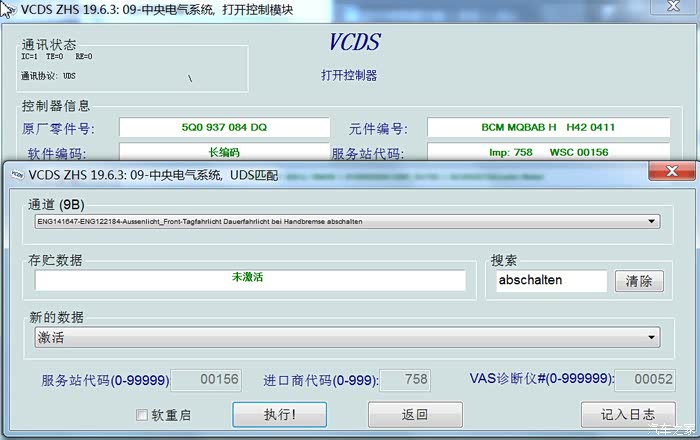Click the 搜索 field containing abschalten

pyautogui.click(x=550, y=281)
